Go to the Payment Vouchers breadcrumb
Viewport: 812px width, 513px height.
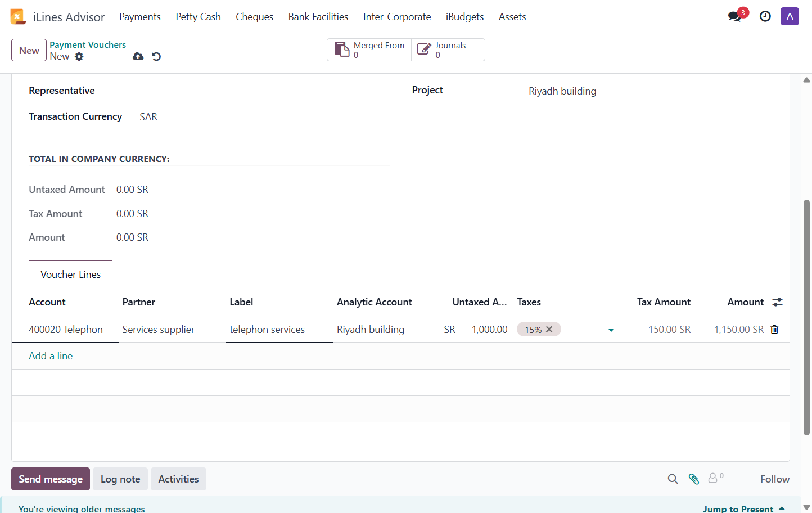88,44
